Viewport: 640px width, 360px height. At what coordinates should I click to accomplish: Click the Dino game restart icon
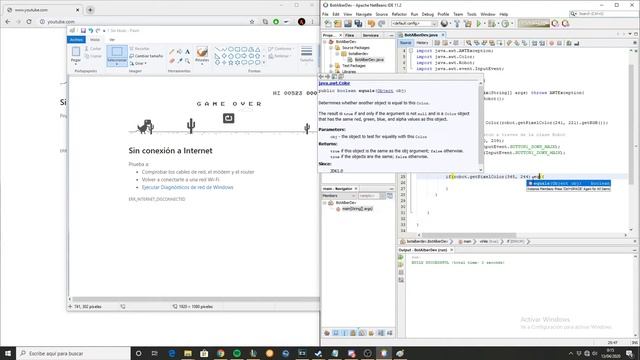[229, 118]
